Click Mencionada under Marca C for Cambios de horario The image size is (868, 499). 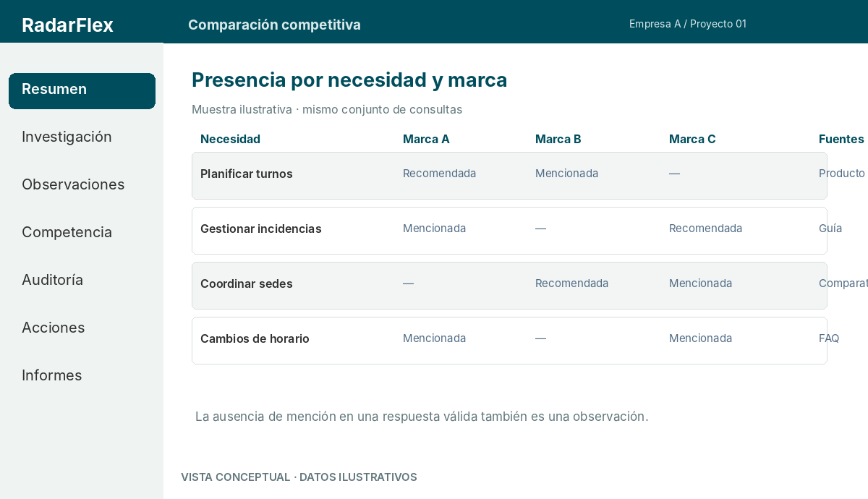click(x=700, y=338)
